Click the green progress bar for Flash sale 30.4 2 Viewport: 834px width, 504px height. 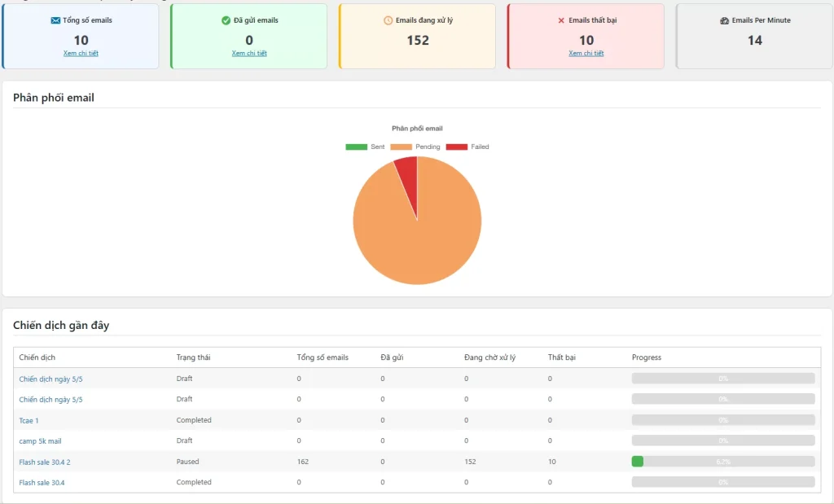pyautogui.click(x=638, y=462)
